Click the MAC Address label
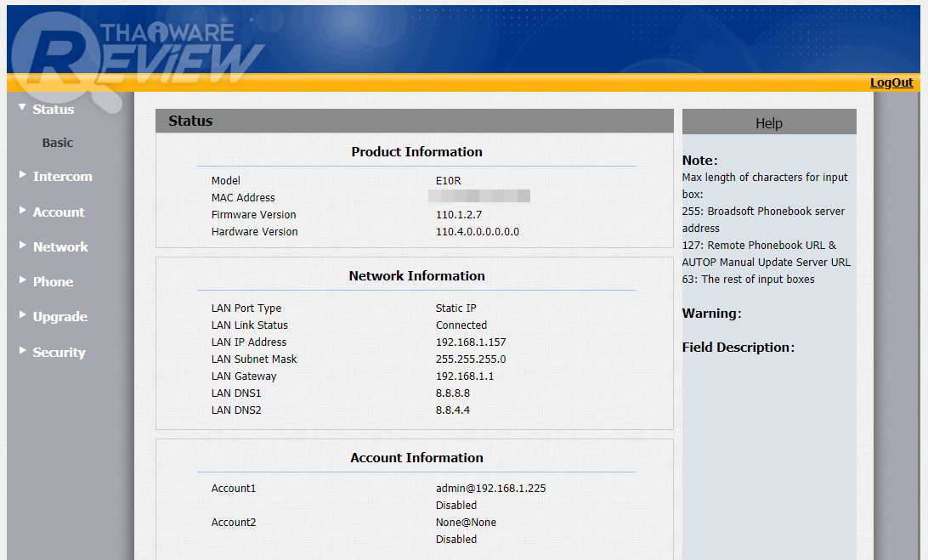The width and height of the screenshot is (928, 560). (243, 198)
